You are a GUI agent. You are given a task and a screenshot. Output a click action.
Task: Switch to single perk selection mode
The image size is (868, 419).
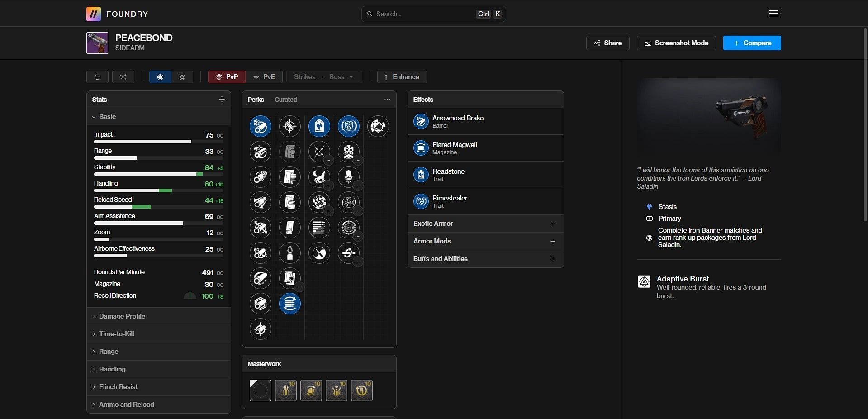pos(160,77)
